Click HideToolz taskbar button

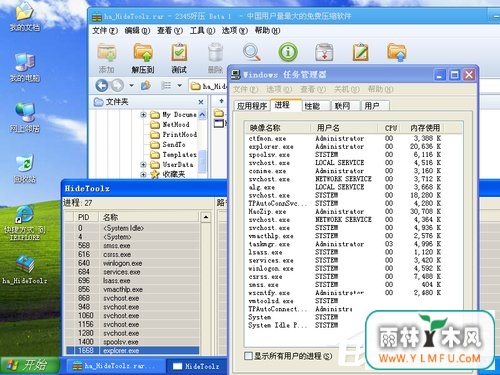(197, 366)
